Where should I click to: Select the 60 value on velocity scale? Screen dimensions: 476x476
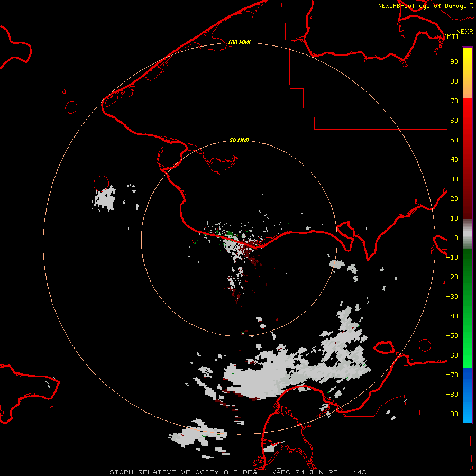coord(454,120)
